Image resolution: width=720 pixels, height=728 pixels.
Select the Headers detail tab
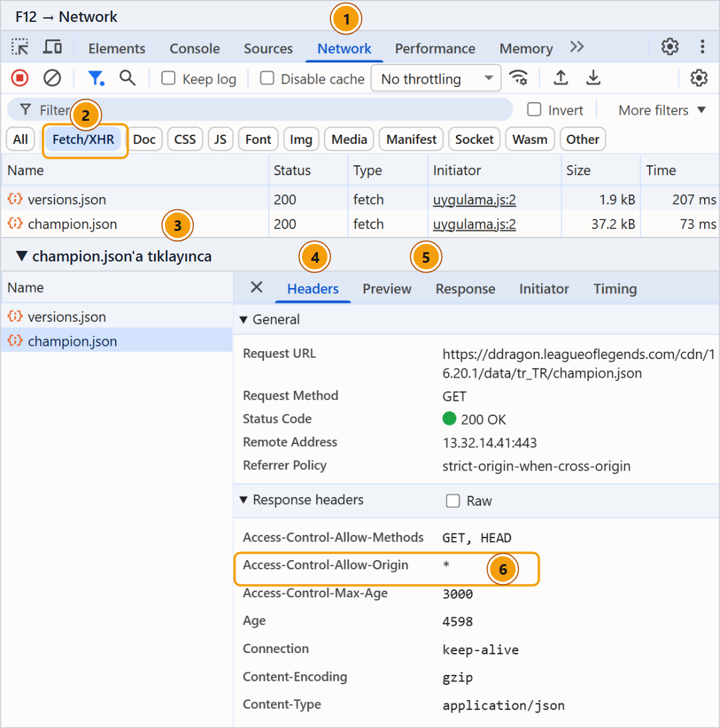click(x=313, y=289)
